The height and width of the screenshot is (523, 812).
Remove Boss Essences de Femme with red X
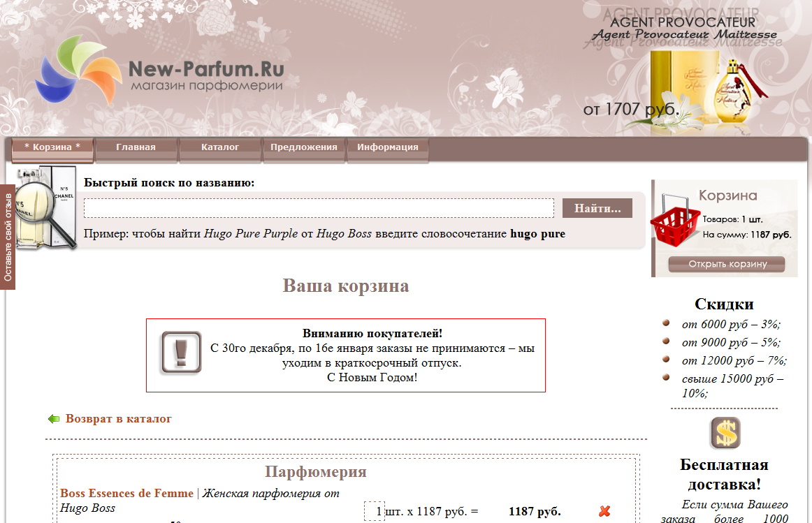point(604,511)
